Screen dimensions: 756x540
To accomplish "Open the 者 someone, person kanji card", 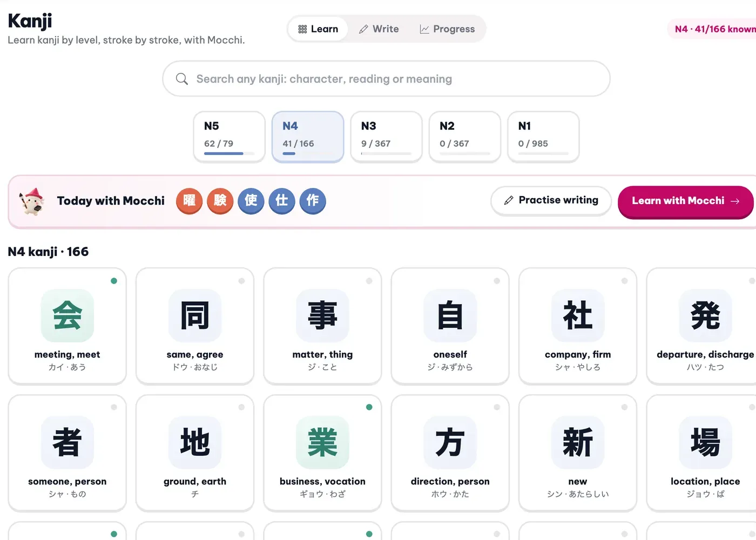I will click(67, 453).
